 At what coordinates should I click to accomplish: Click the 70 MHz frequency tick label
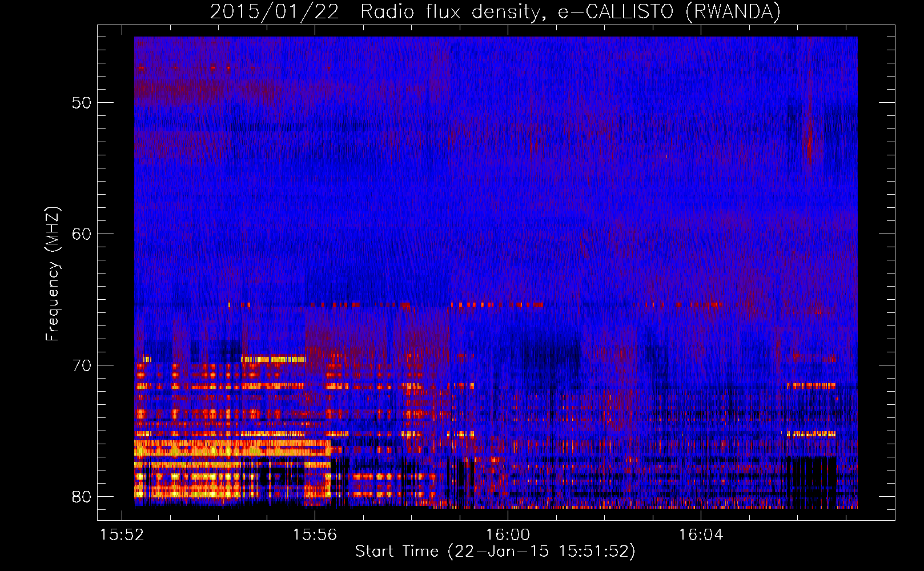pyautogui.click(x=82, y=365)
